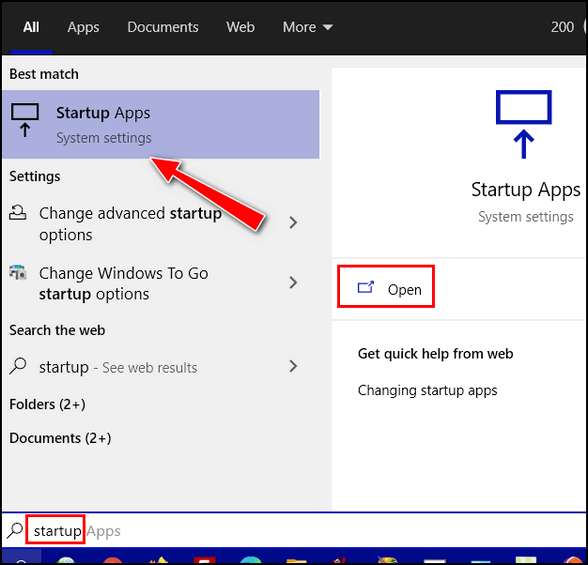The width and height of the screenshot is (588, 565).
Task: Switch to the Apps tab
Action: (x=83, y=27)
